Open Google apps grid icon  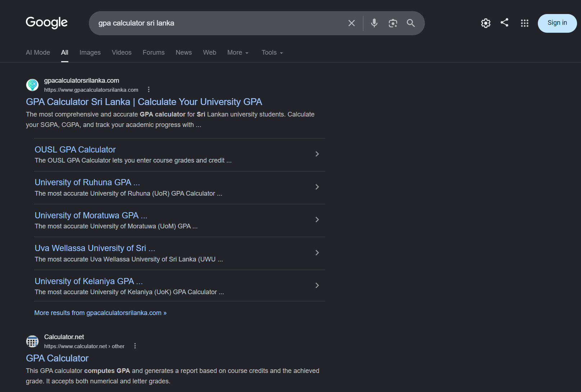click(525, 23)
